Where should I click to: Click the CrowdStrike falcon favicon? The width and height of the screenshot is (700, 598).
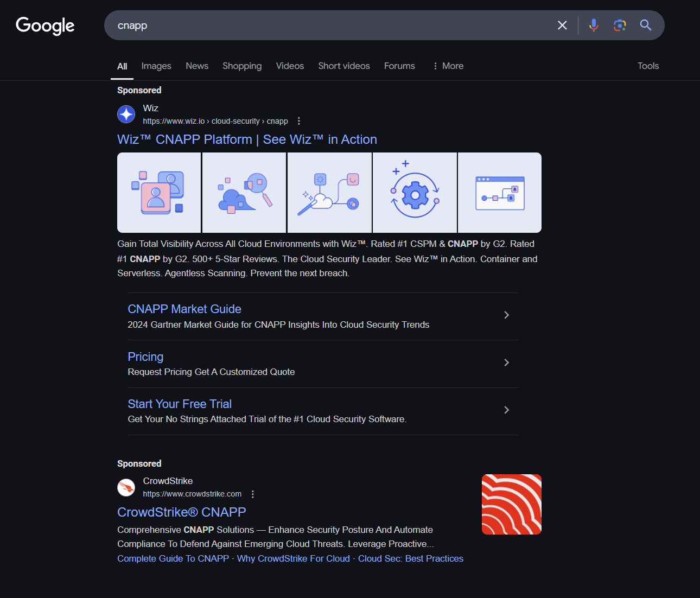point(126,487)
